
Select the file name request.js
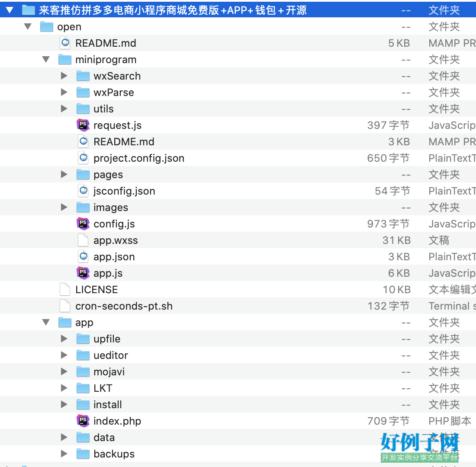point(117,125)
